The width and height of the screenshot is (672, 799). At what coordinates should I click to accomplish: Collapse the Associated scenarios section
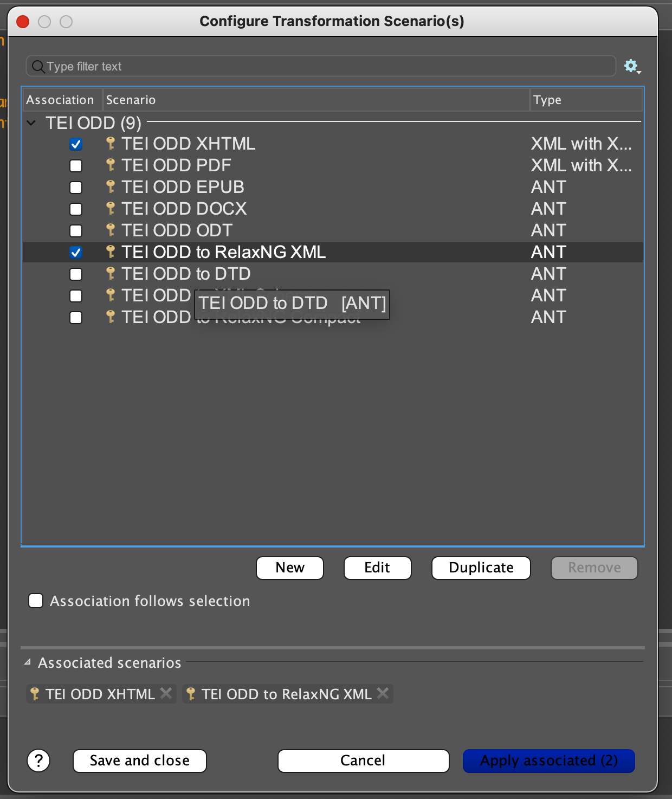[x=28, y=662]
